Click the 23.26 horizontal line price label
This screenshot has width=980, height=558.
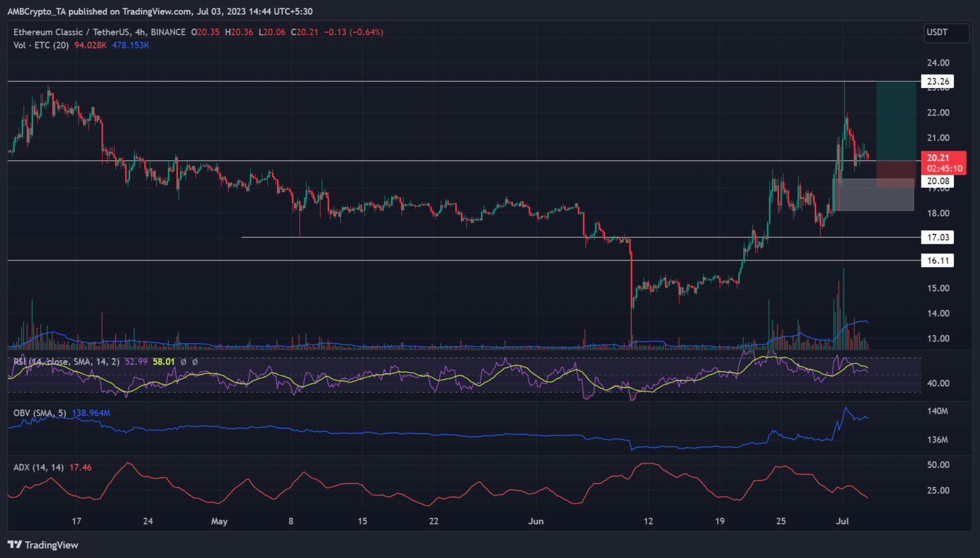click(x=938, y=81)
